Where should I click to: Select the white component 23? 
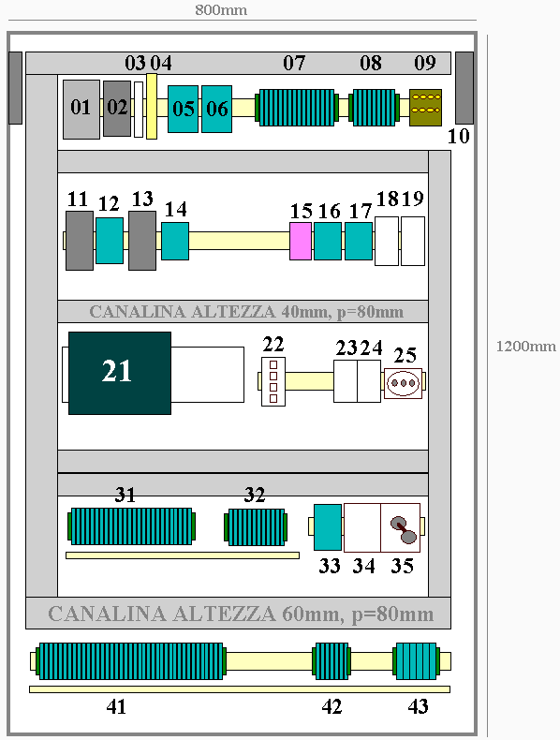tap(346, 381)
